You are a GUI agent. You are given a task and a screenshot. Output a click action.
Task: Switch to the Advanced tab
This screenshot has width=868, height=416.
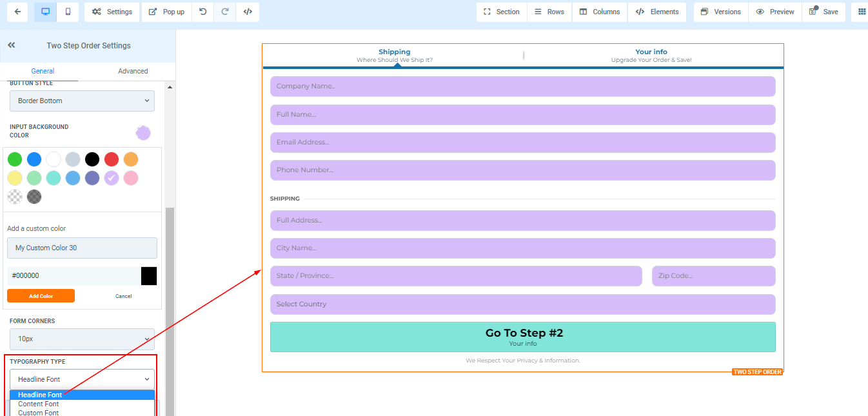click(133, 71)
